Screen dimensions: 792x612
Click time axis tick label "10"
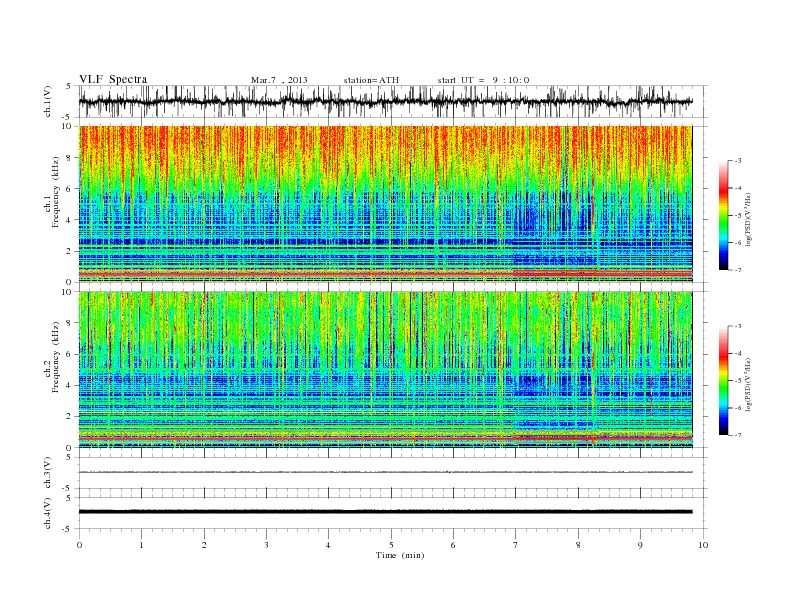point(703,545)
